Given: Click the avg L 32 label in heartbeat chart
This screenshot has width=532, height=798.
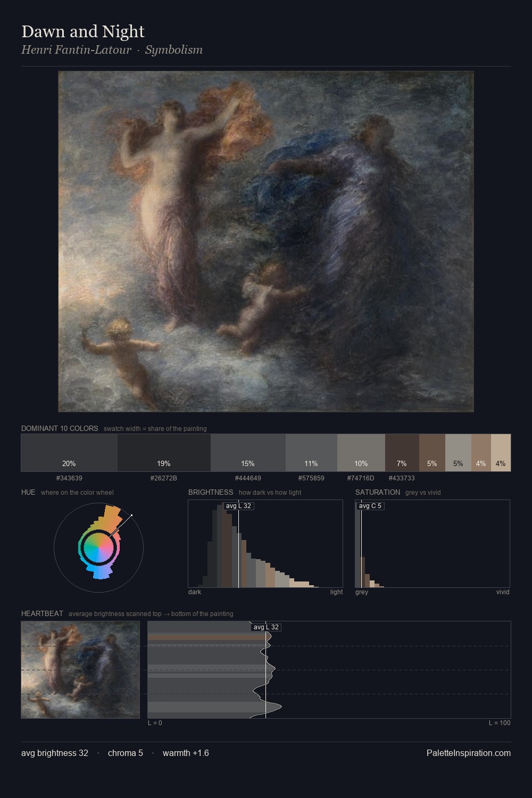Looking at the screenshot, I should (266, 627).
